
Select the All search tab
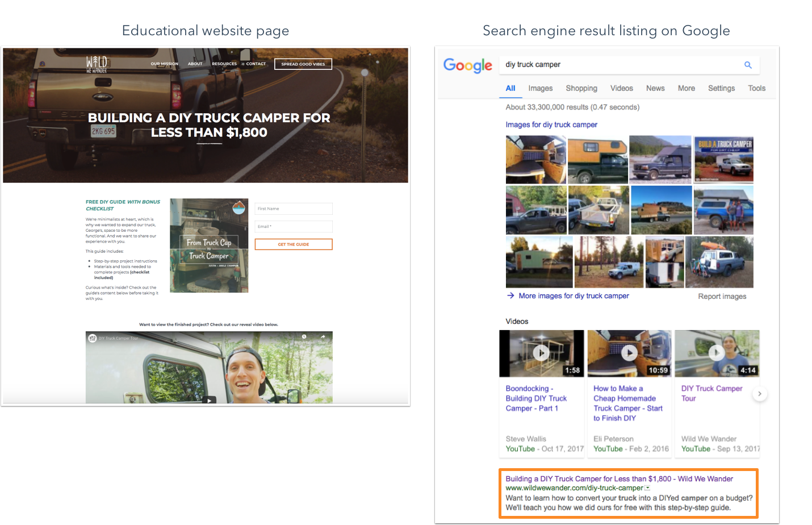510,88
